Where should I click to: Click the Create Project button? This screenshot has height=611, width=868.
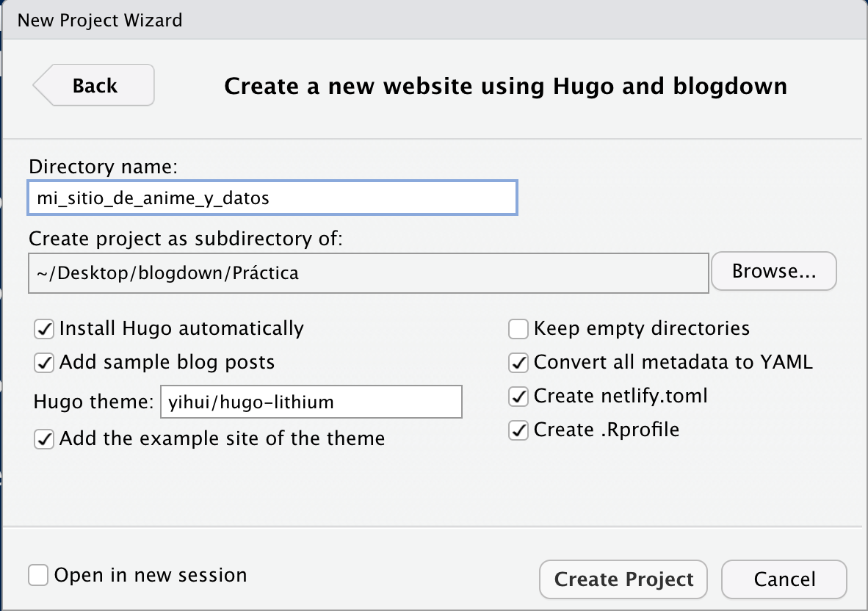point(623,579)
